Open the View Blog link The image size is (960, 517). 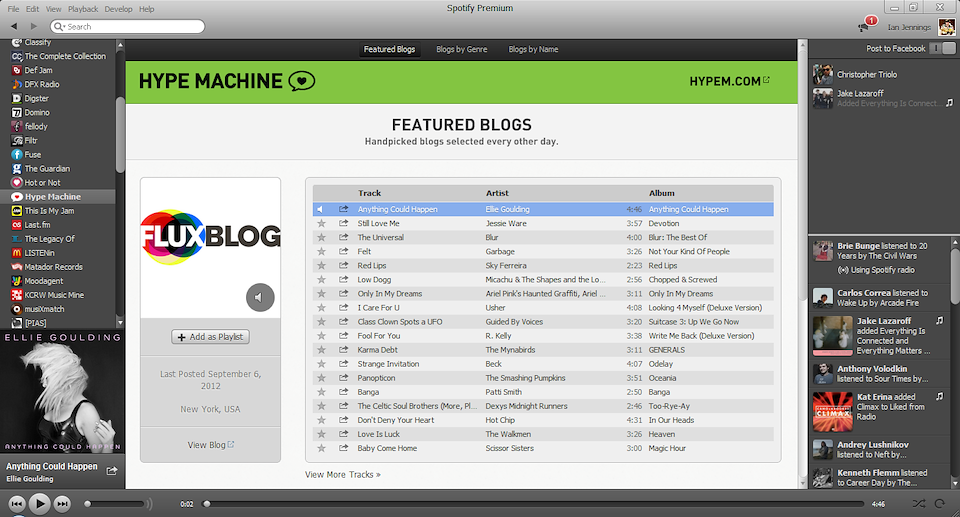(210, 445)
